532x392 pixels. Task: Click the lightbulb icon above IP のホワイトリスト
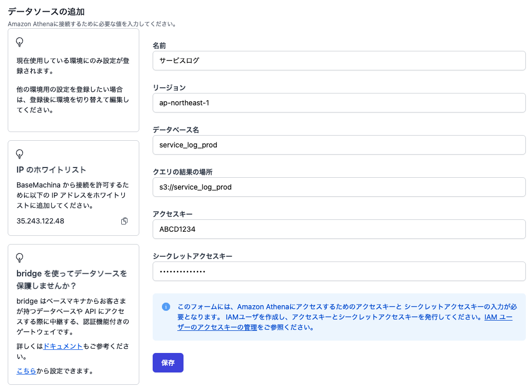click(20, 154)
